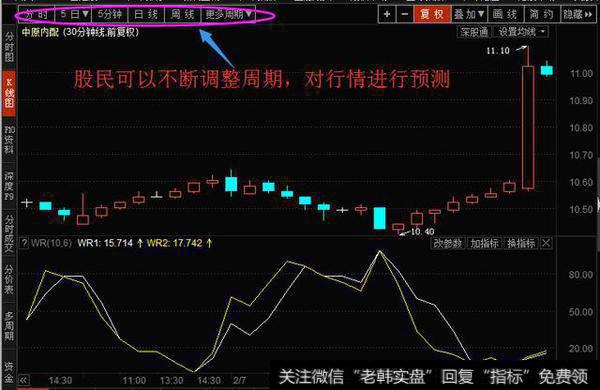The height and width of the screenshot is (390, 600).
Task: Zoom in with the plus button
Action: pos(387,14)
